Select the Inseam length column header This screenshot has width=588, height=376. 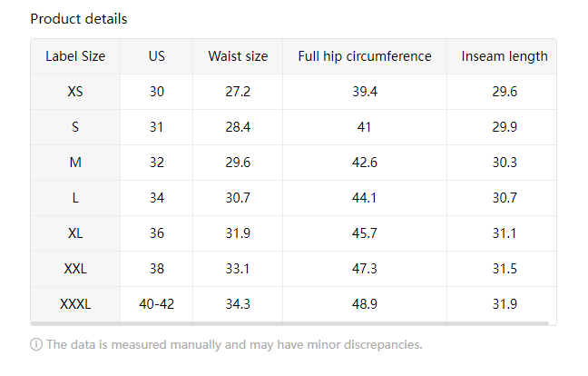504,56
